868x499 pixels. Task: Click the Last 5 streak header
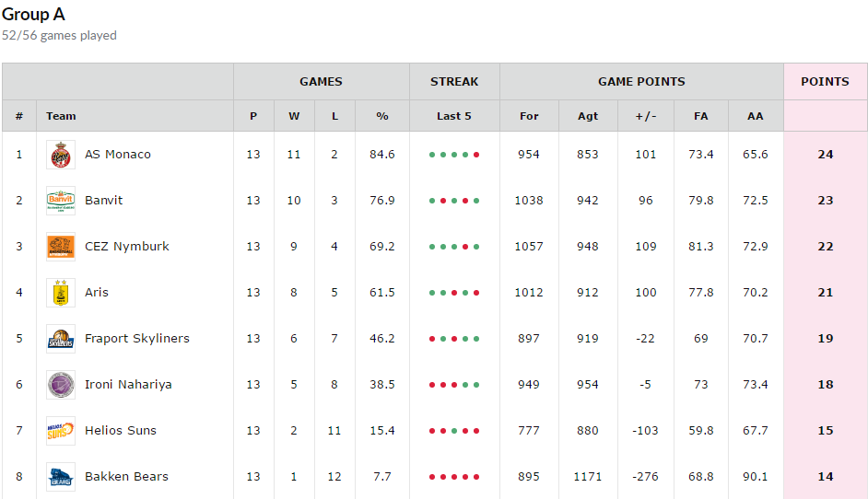454,116
